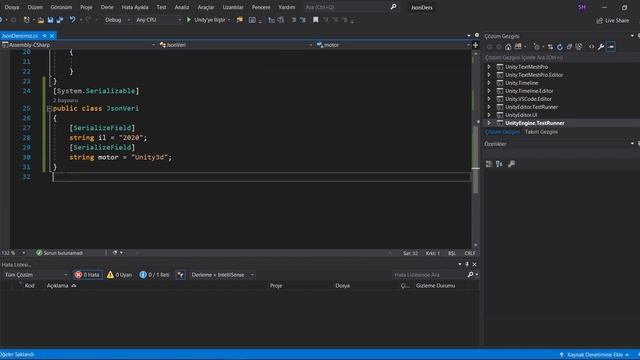This screenshot has width=640, height=360.
Task: Click the alphabetical sort icon in Özellikler
Action: point(499,164)
